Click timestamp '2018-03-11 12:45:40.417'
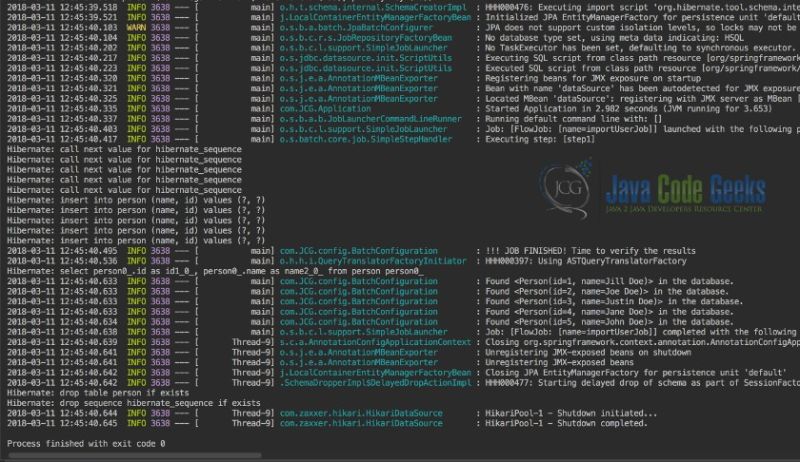Screen dimensions: 800x462 [62, 139]
